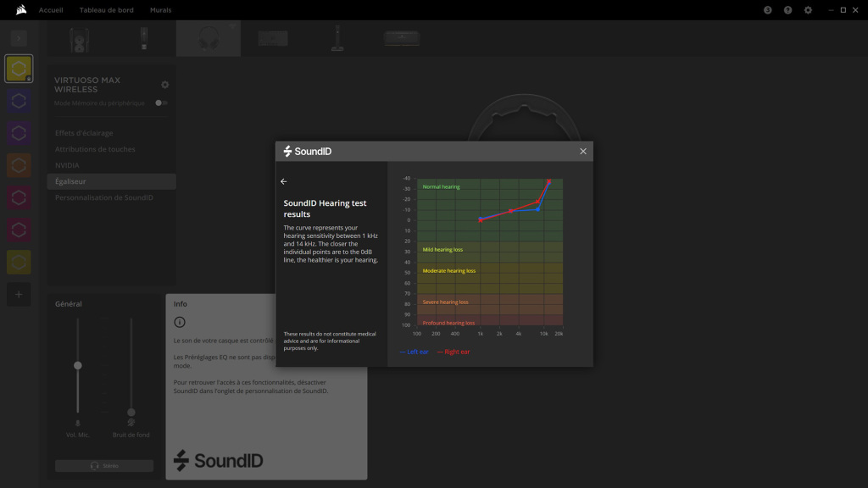Viewport: 868px width, 488px height.
Task: Click the Profound hearing loss label
Action: point(448,323)
